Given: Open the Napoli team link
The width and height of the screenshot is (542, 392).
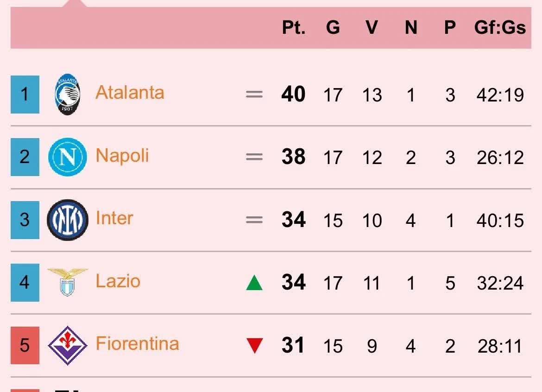Looking at the screenshot, I should click(122, 156).
